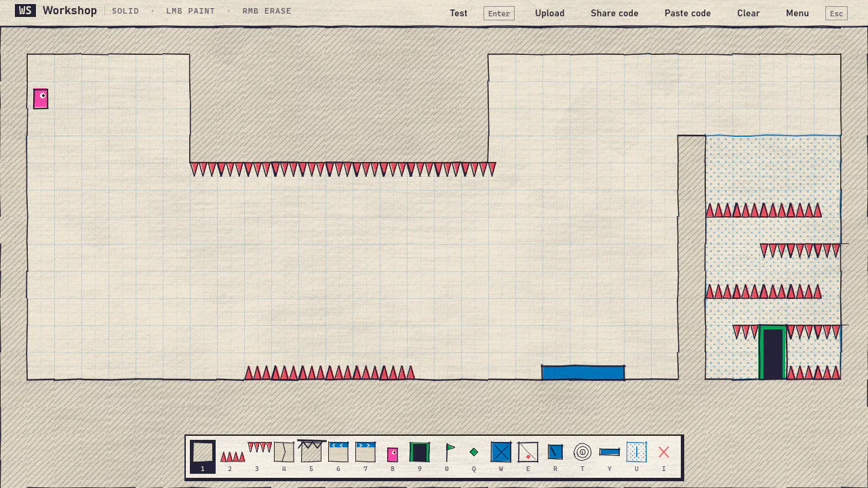Select the small blue block tile (slot R)
This screenshot has width=868, height=488.
click(x=555, y=451)
